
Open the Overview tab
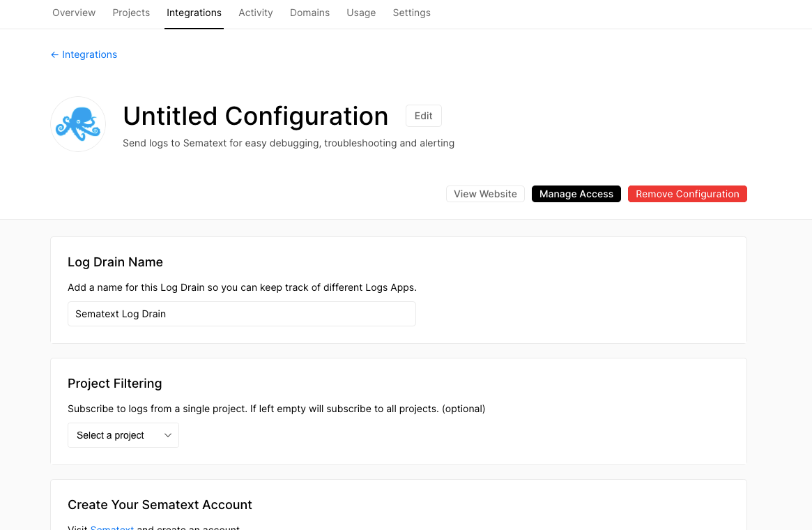(x=74, y=13)
